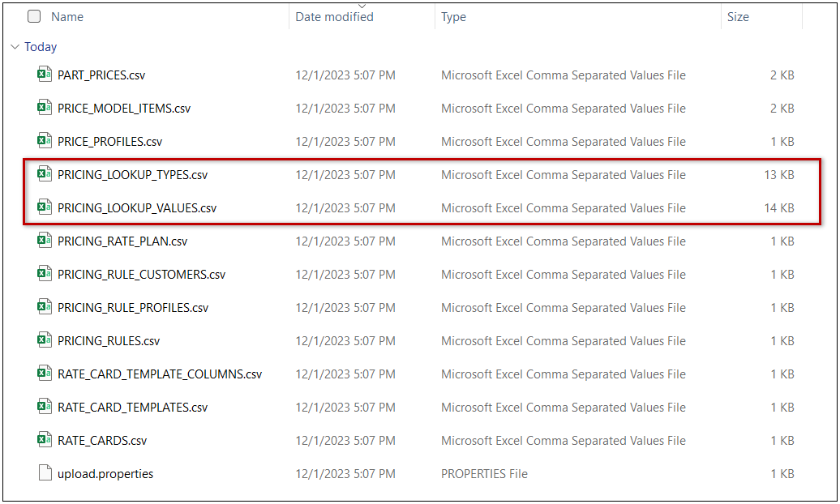Collapse the Today group
840x504 pixels.
15,47
